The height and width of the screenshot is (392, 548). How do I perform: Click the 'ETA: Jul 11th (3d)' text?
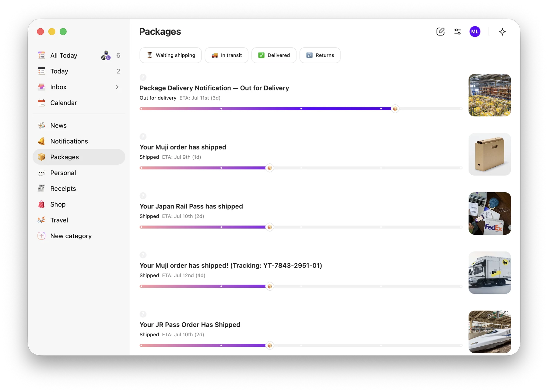(200, 98)
